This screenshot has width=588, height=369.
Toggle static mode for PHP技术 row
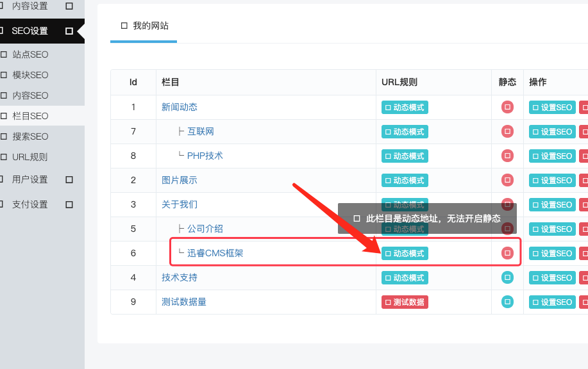coord(507,156)
